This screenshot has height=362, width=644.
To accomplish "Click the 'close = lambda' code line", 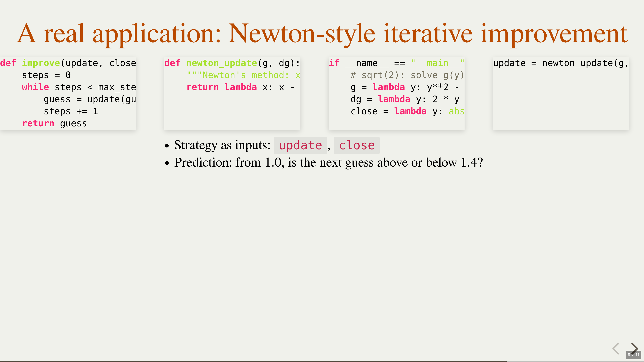I will [x=407, y=111].
